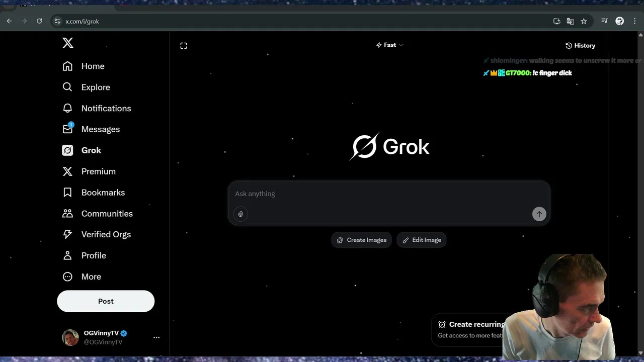Open Messages envelope icon with badge
Image resolution: width=644 pixels, height=362 pixels.
[67, 129]
